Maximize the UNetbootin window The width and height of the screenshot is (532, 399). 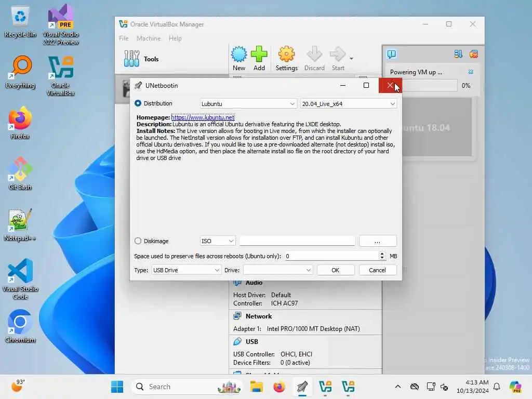366,86
